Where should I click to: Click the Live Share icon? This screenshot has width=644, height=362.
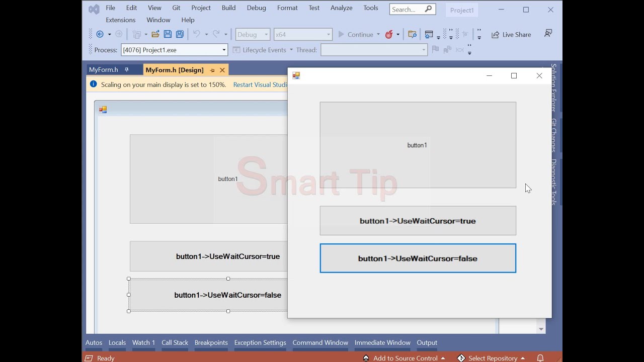496,35
